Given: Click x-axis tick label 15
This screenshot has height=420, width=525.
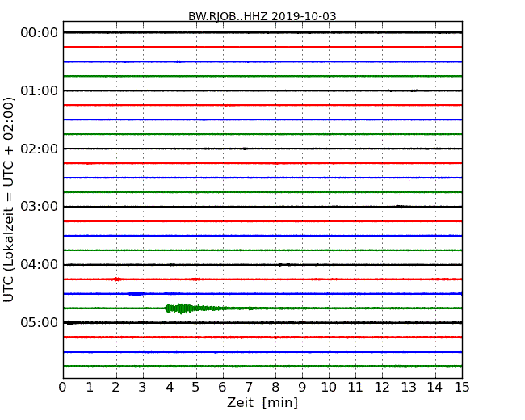Looking at the screenshot, I should coord(462,388).
